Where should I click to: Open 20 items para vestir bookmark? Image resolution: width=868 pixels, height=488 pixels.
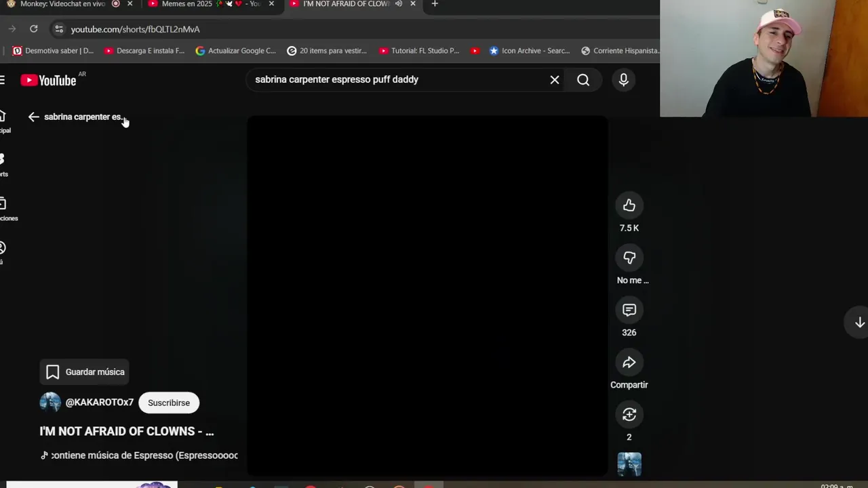click(327, 51)
